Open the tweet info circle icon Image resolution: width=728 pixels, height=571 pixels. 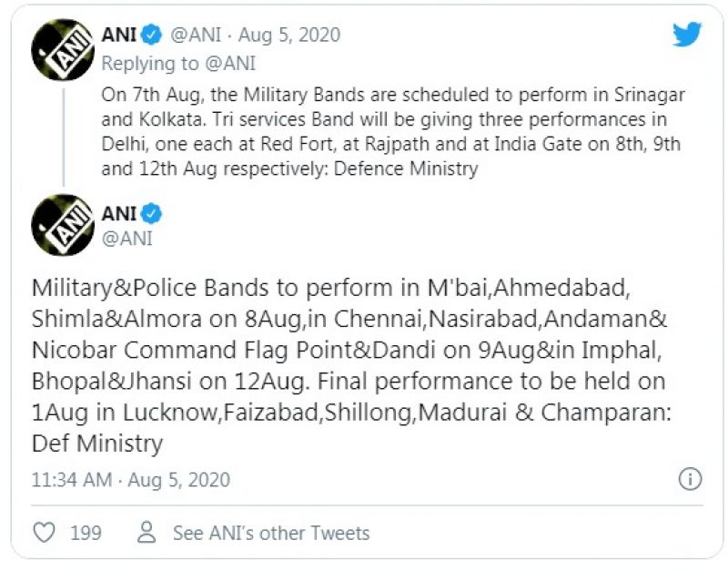[690, 479]
